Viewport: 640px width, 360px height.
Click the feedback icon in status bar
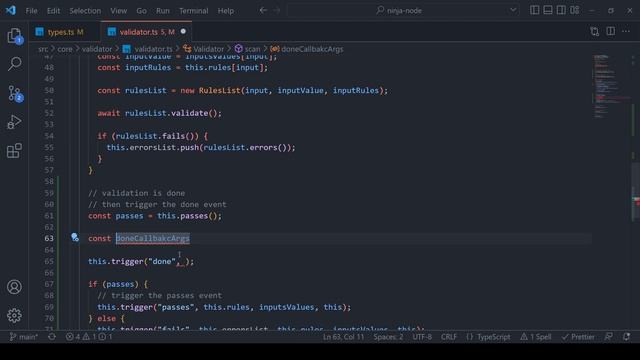point(609,337)
